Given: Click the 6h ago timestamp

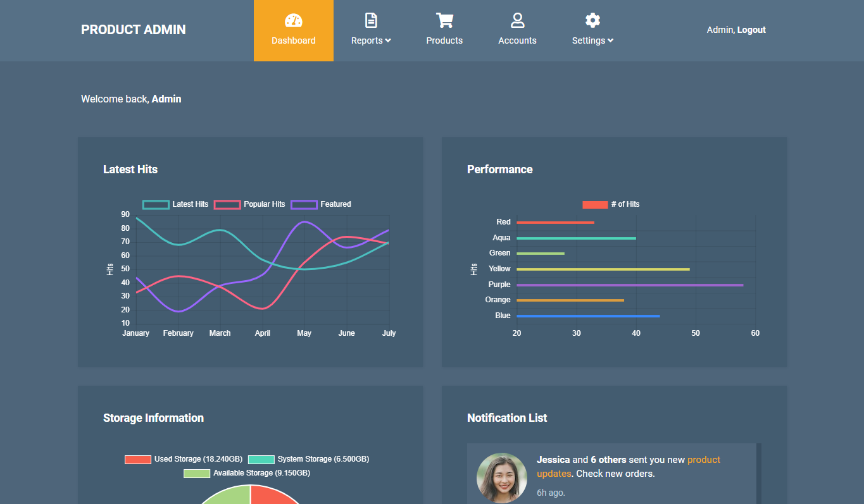Looking at the screenshot, I should [551, 492].
